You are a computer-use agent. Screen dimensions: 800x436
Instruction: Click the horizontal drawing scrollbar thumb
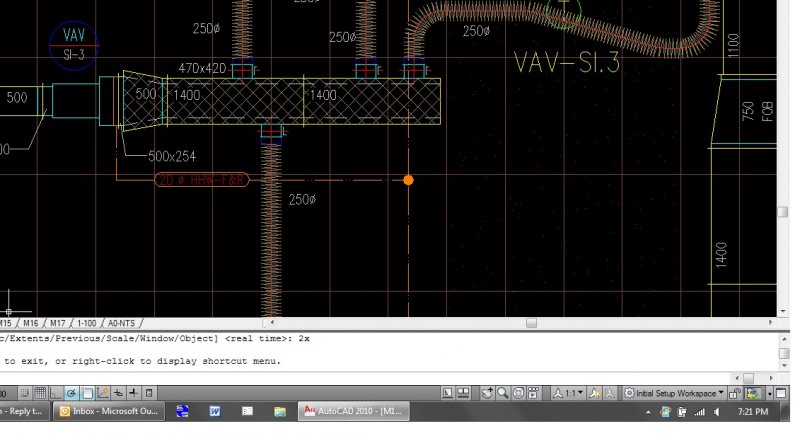pos(531,323)
